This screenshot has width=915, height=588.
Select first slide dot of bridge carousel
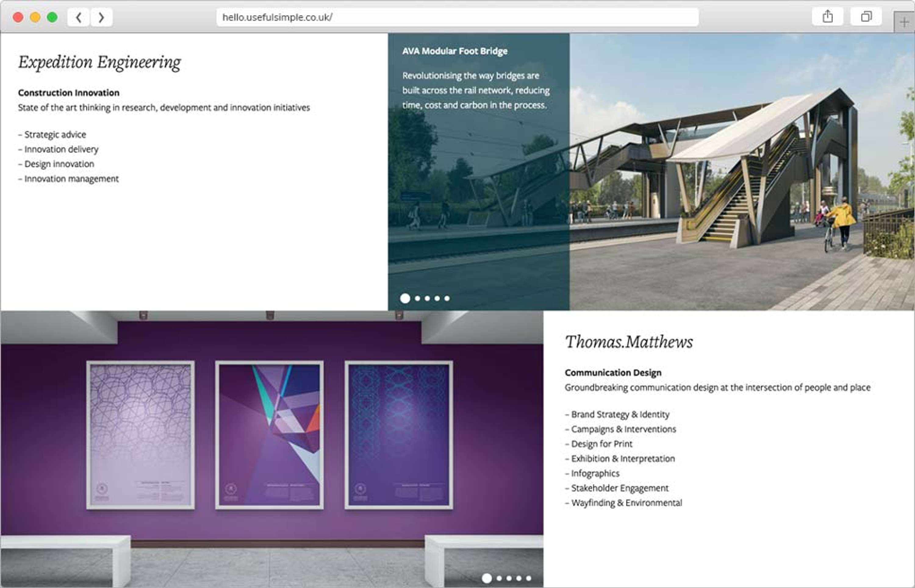point(405,299)
